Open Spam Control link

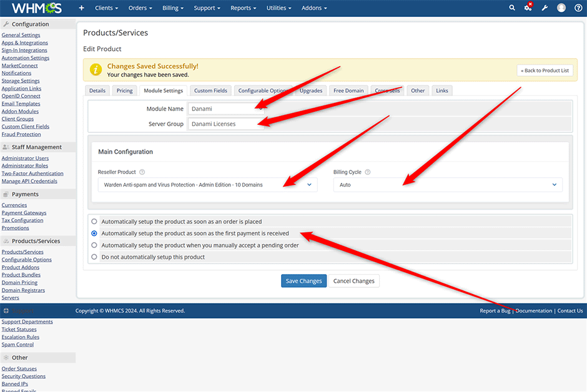17,345
